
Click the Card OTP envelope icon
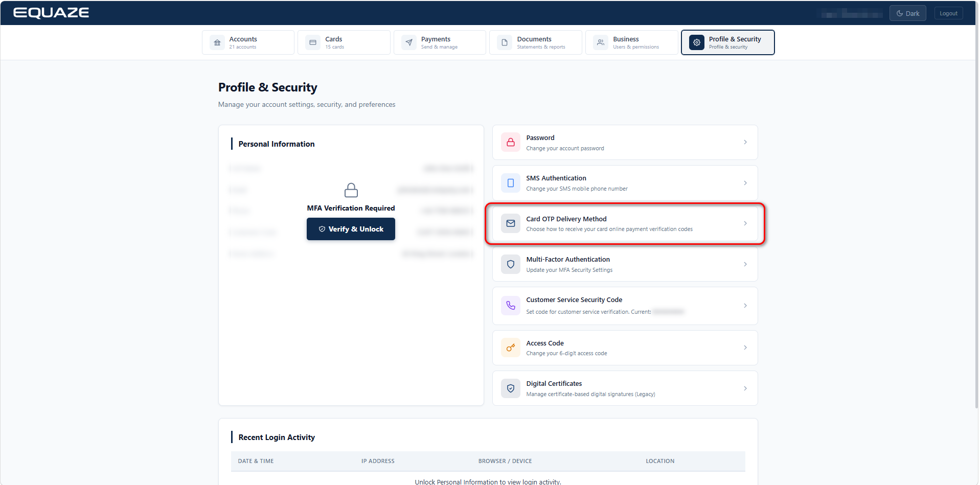point(511,223)
